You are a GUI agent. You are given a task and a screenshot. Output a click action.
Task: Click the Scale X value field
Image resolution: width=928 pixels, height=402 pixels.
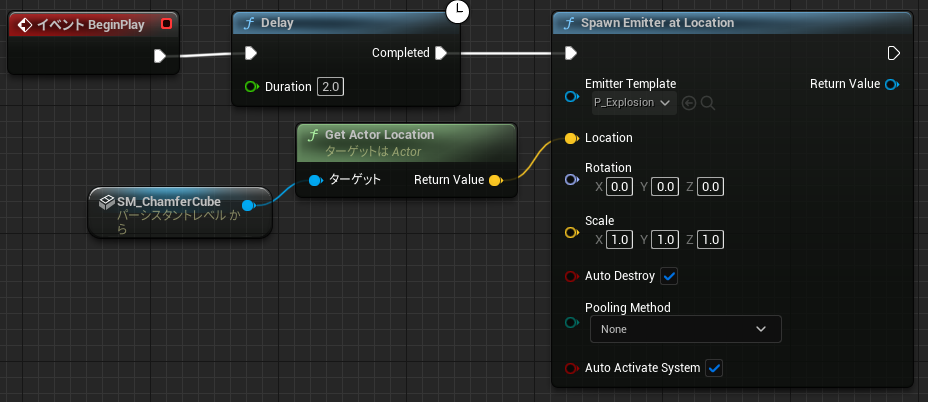(620, 240)
